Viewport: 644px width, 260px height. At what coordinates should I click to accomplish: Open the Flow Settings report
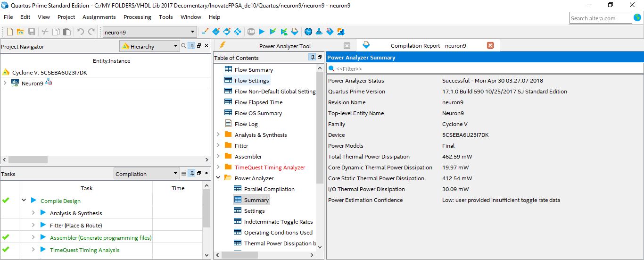tap(252, 80)
